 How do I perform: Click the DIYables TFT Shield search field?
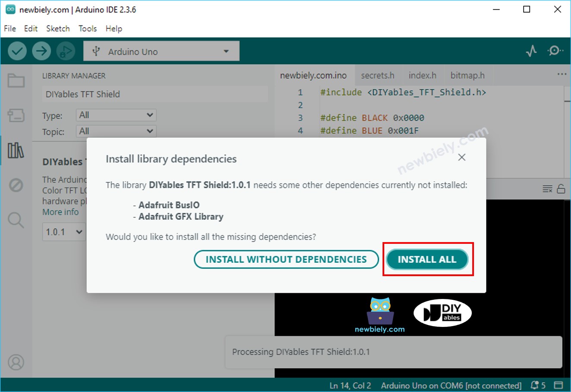click(x=154, y=94)
